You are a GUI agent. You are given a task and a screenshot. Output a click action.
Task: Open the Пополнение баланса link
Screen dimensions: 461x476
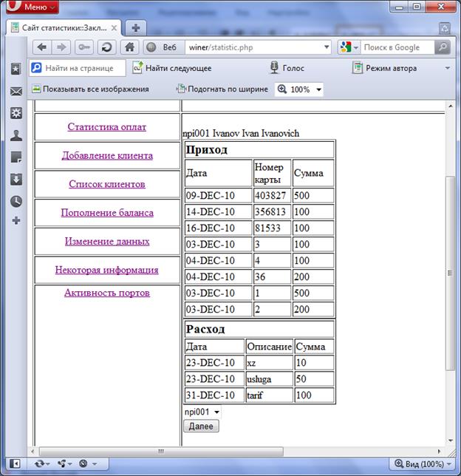[107, 213]
